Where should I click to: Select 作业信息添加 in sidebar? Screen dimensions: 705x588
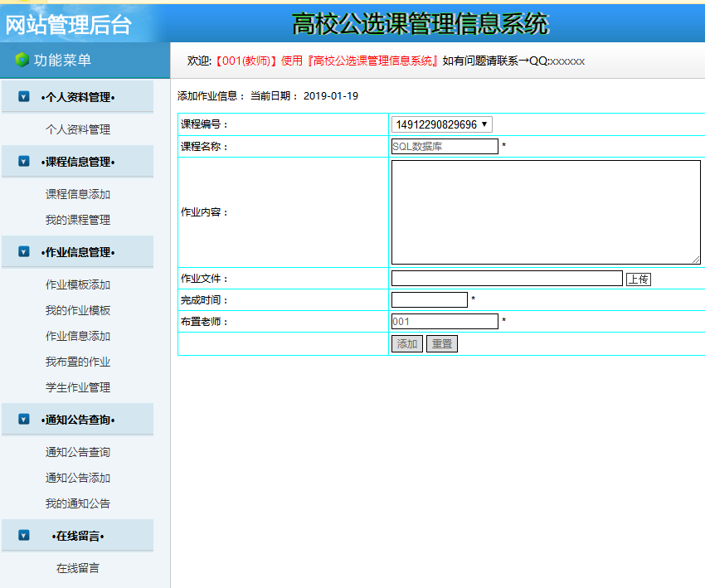[78, 336]
